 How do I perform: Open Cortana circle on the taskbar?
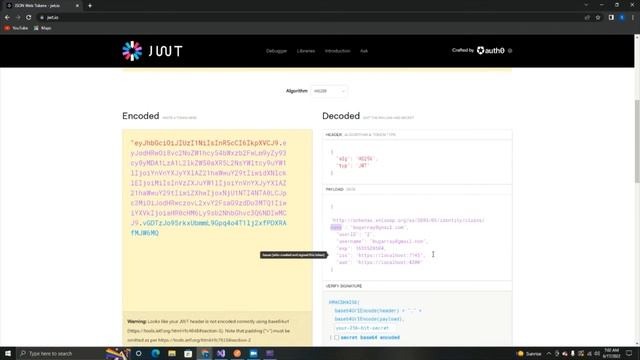138,353
